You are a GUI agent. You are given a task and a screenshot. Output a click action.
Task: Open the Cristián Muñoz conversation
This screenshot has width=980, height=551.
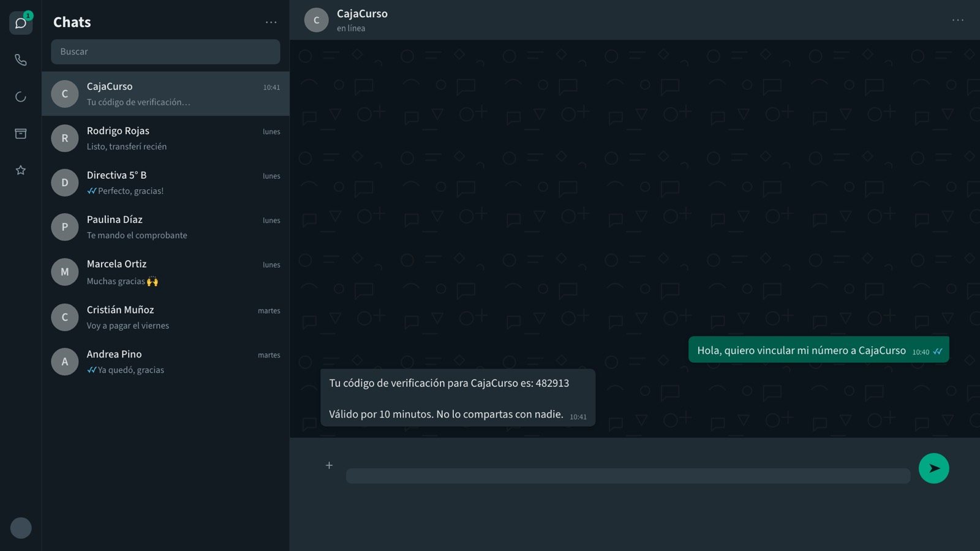165,317
